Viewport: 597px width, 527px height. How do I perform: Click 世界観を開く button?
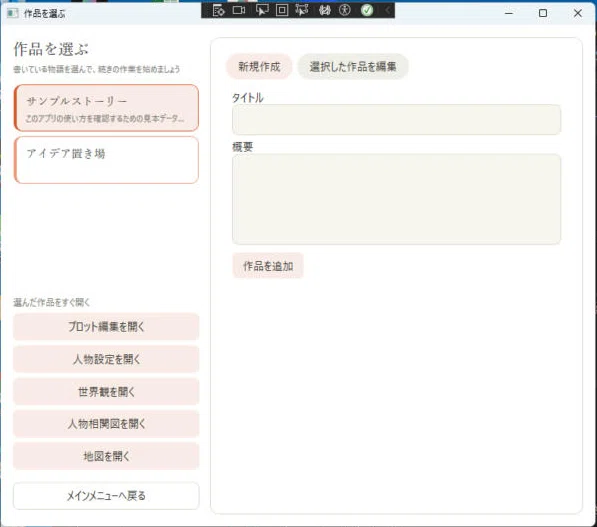pos(106,391)
